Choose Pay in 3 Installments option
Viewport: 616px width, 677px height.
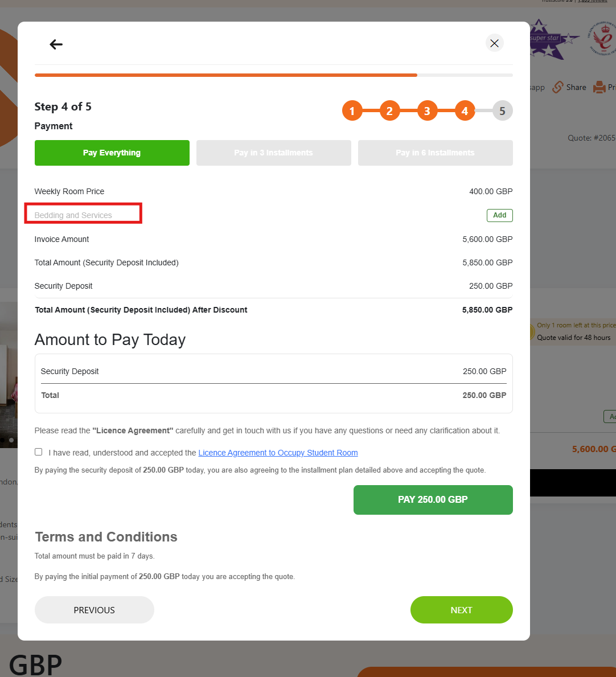(x=274, y=153)
